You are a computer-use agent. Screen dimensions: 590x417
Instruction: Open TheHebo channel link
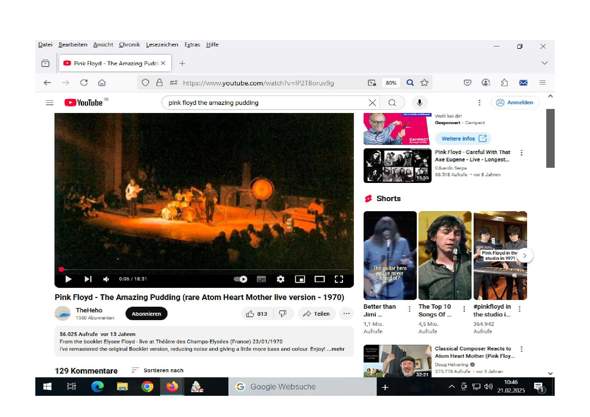[89, 310]
